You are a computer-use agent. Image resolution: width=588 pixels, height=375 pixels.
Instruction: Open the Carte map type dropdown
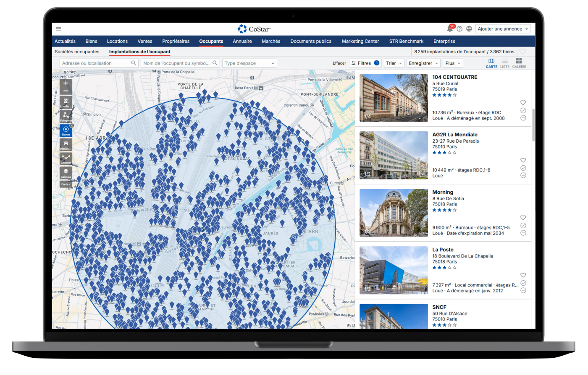point(66,184)
